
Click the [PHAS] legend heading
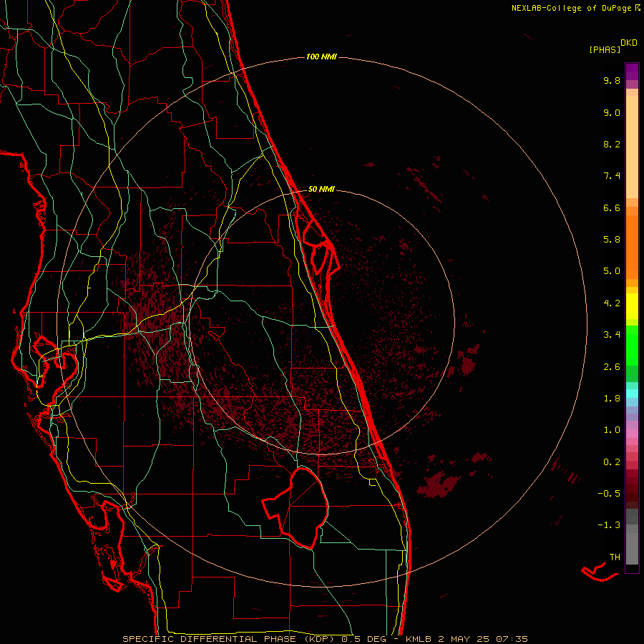[605, 50]
